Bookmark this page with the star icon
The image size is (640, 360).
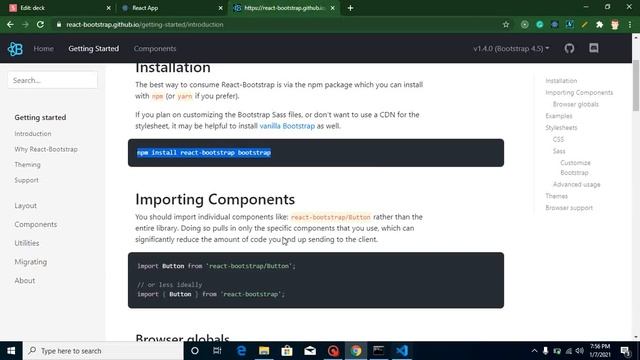[506, 24]
